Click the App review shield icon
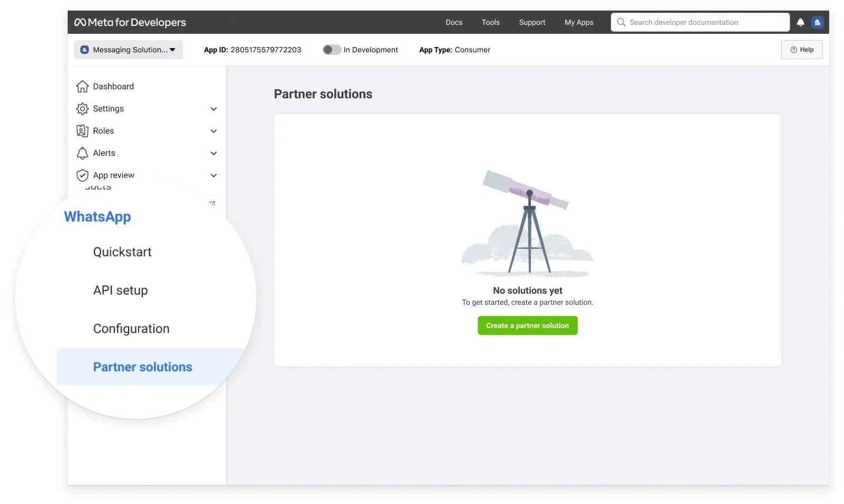This screenshot has width=844, height=504. point(82,175)
